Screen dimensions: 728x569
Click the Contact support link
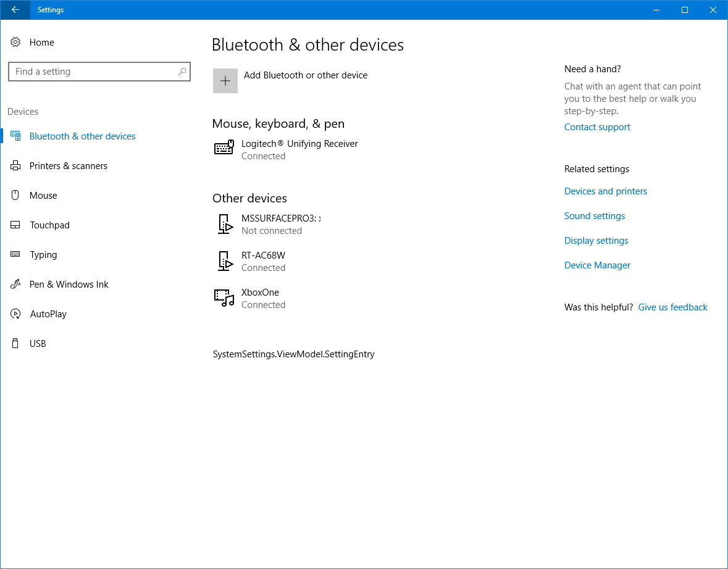[x=597, y=127]
